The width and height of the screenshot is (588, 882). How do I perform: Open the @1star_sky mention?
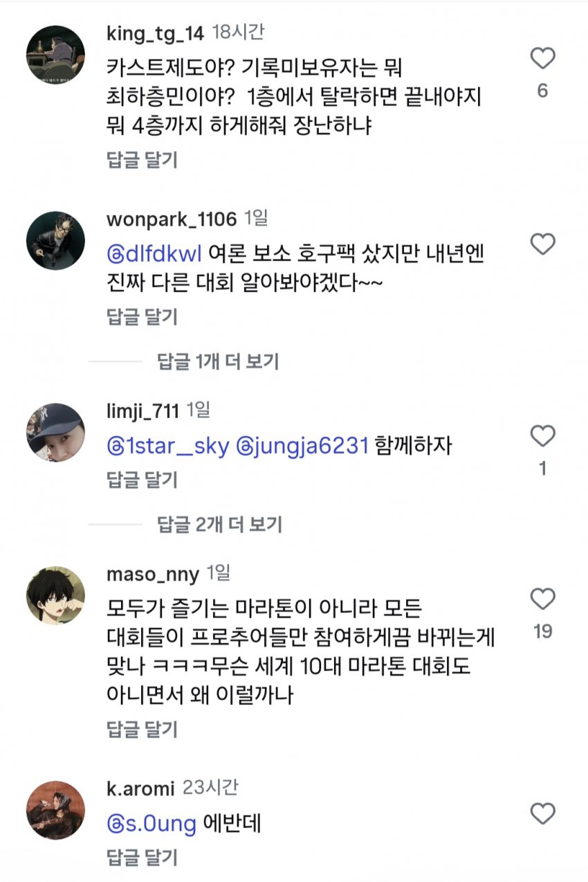pyautogui.click(x=168, y=446)
